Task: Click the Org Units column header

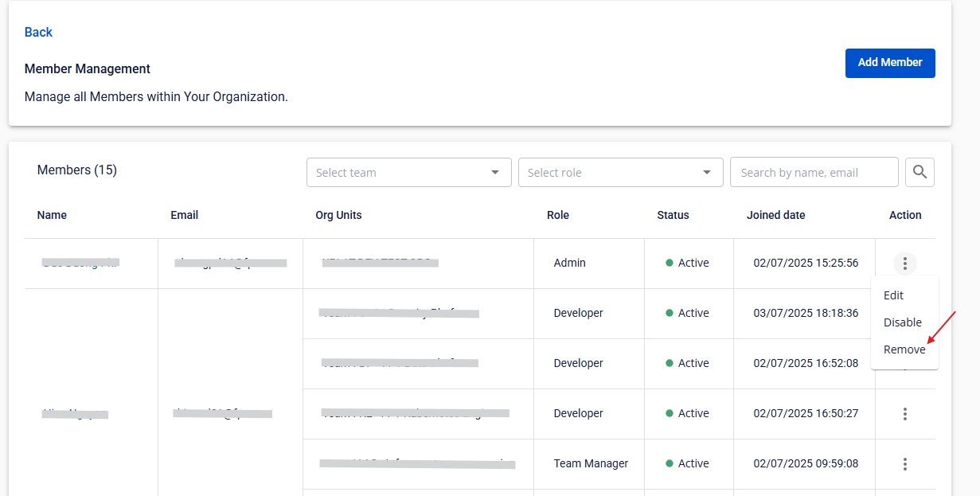Action: [338, 215]
